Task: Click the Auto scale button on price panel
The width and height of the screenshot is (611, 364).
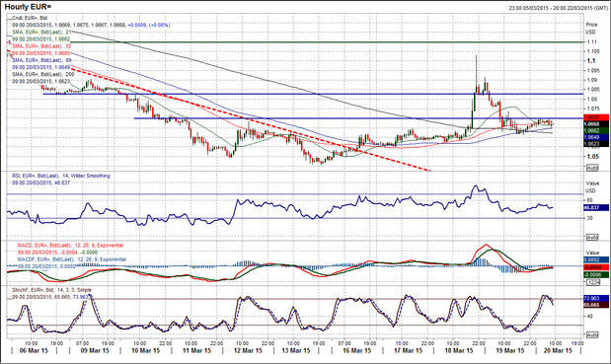Action: (x=592, y=168)
